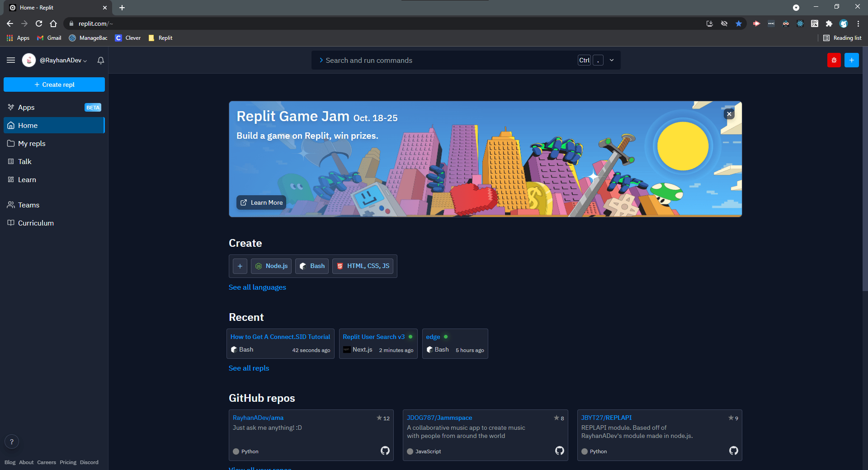Screen dimensions: 868x470
Task: Open My repls in sidebar
Action: [x=54, y=143]
